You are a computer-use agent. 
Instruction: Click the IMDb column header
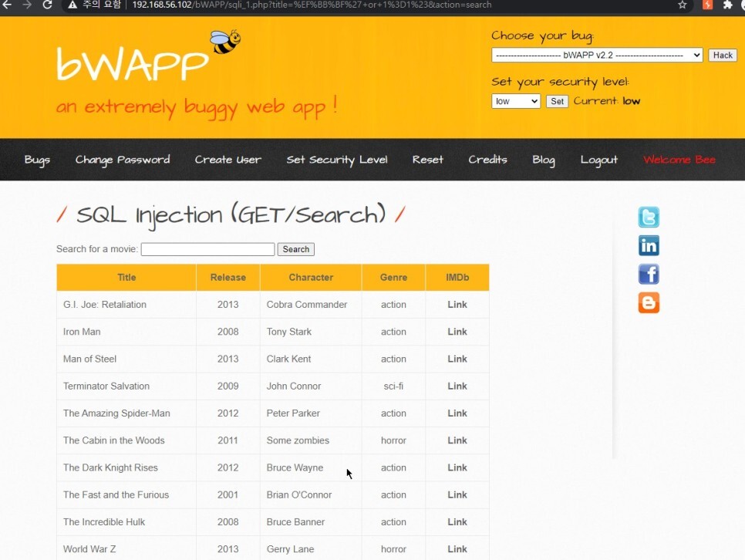coord(457,278)
